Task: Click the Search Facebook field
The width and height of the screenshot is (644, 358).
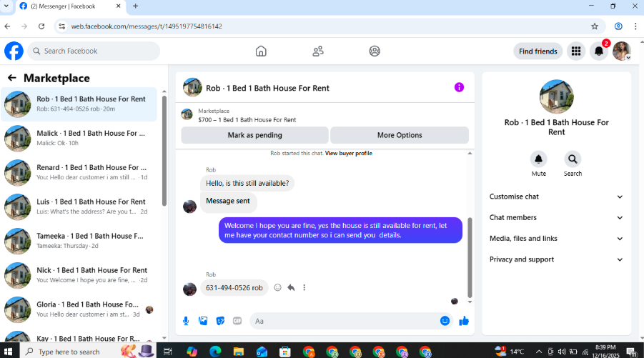Action: pyautogui.click(x=94, y=51)
